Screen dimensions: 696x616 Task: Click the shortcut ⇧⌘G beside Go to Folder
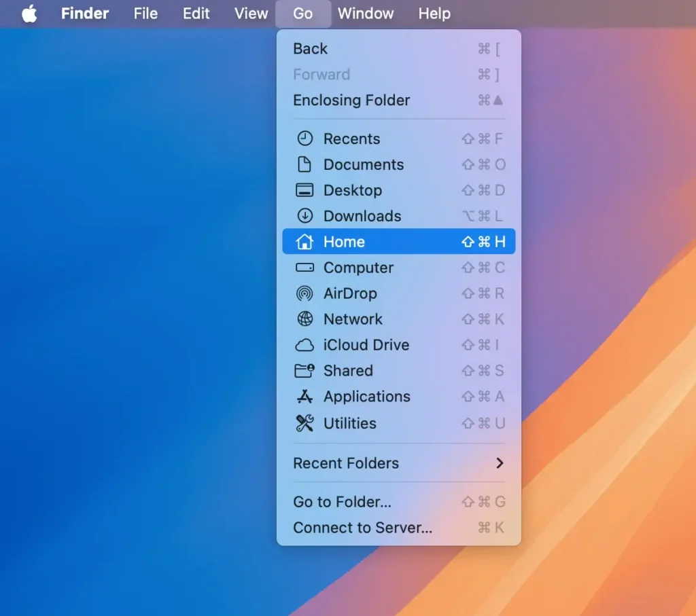(x=483, y=502)
